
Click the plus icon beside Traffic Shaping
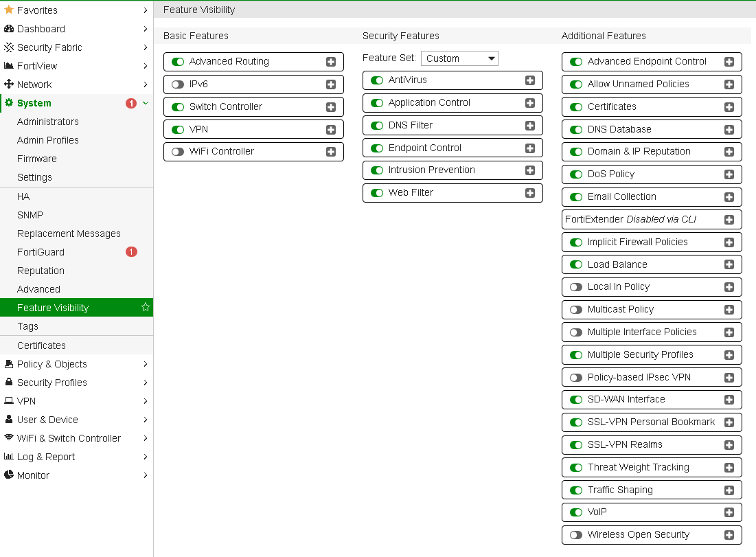[729, 490]
